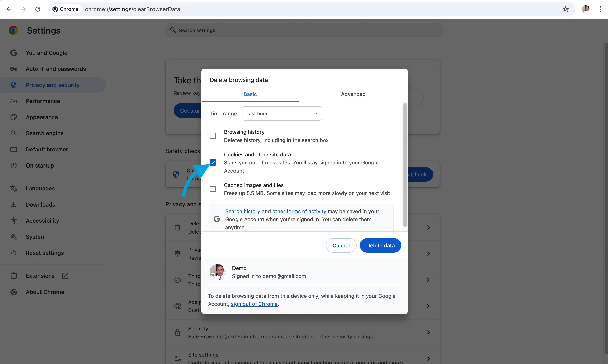This screenshot has height=364, width=608.
Task: Click the browser forward arrow
Action: click(x=23, y=9)
